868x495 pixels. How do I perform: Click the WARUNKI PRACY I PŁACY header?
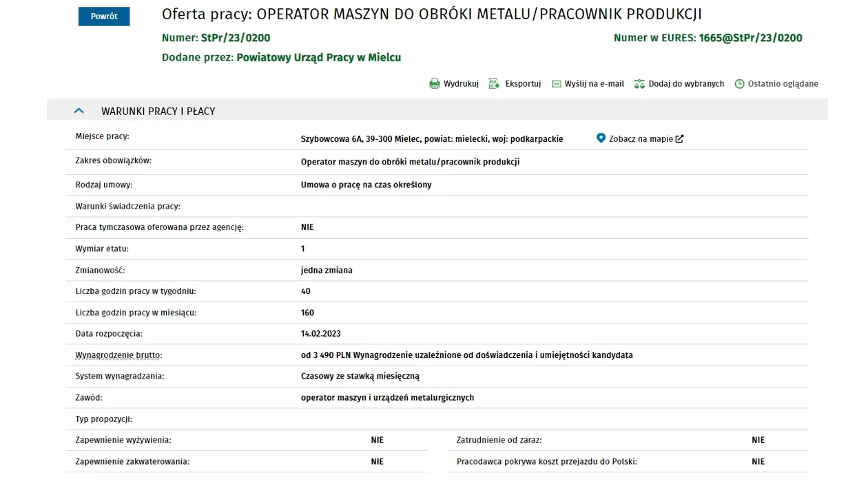point(158,112)
